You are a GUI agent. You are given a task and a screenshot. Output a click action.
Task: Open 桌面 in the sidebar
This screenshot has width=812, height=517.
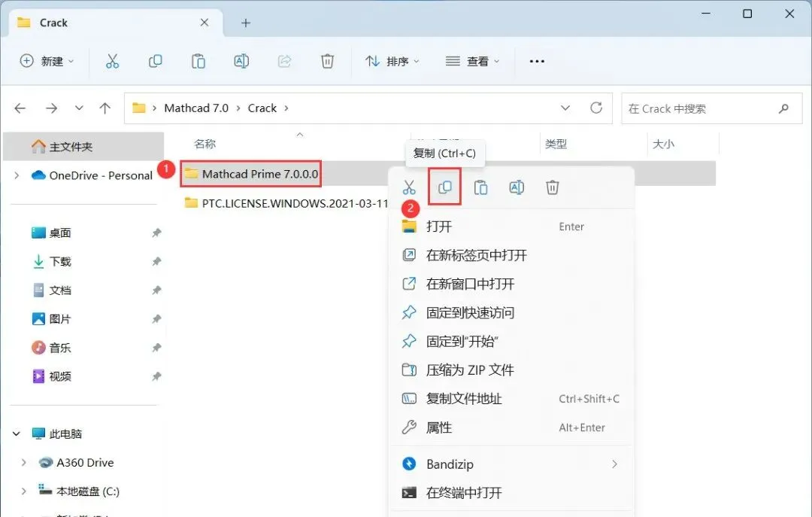pyautogui.click(x=52, y=233)
